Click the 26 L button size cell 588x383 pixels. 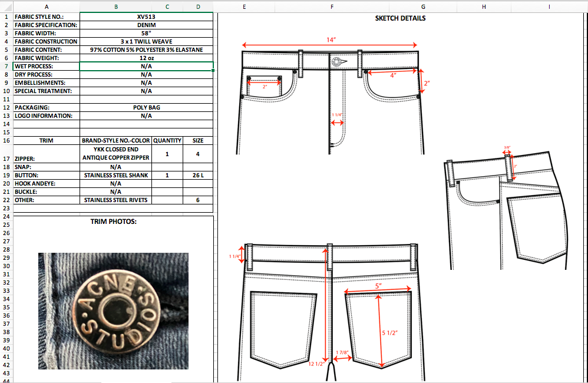198,176
